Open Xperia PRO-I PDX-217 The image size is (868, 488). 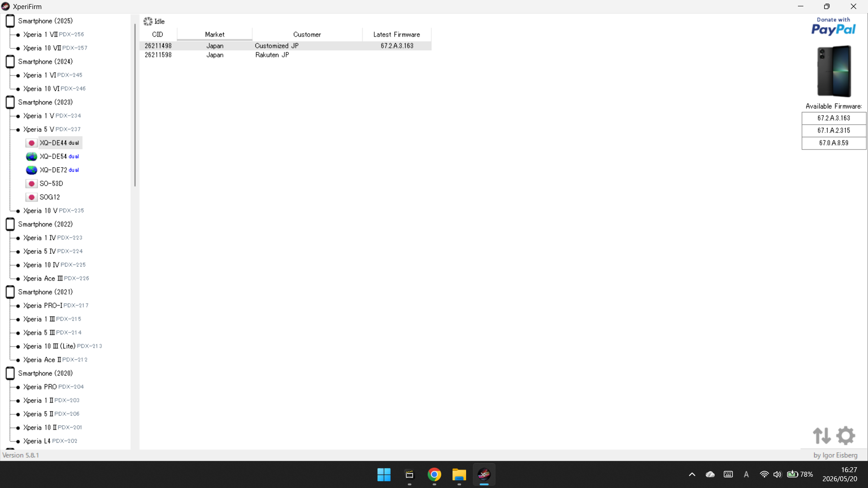coord(56,305)
